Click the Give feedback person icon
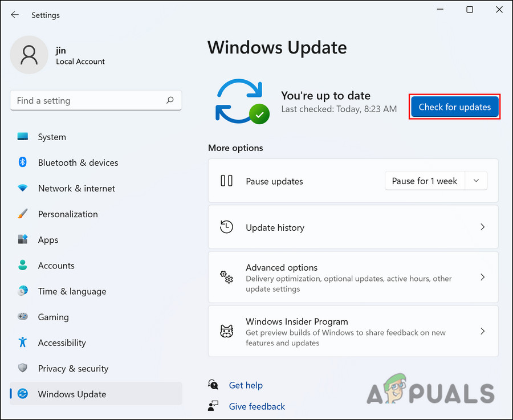Viewport: 513px width, 420px height. click(x=213, y=406)
